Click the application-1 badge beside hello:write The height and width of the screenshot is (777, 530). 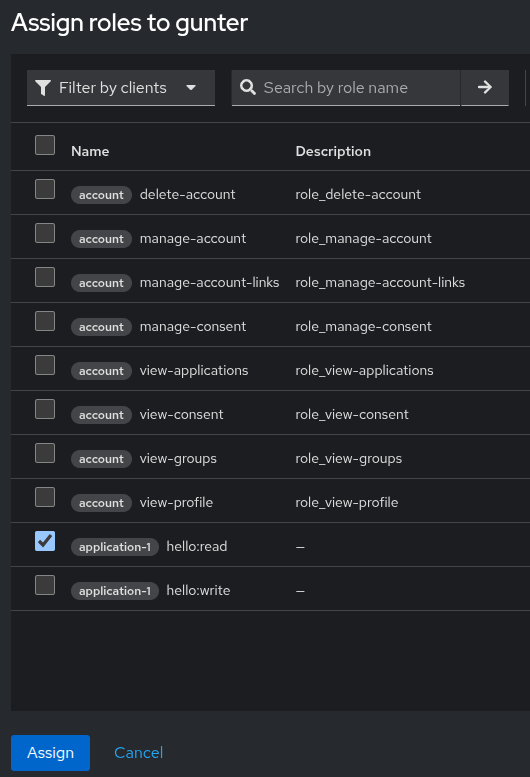click(x=115, y=591)
